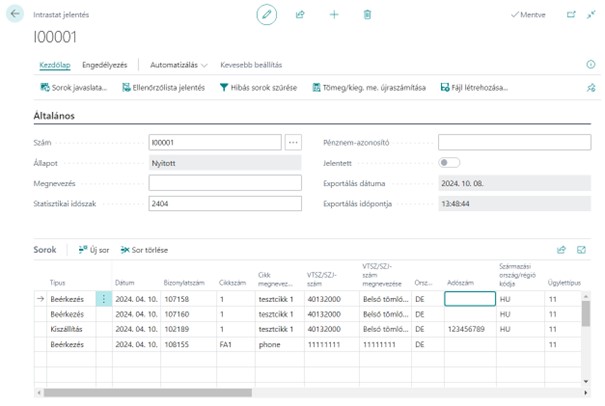The width and height of the screenshot is (605, 406).
Task: Open the Szám field ellipsis lookup
Action: click(x=293, y=142)
